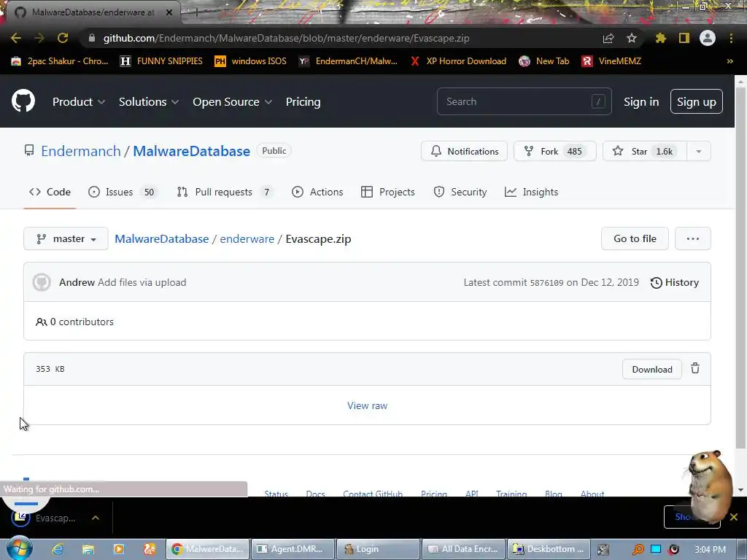Click the Andrew commit avatar
This screenshot has height=560, width=747.
pyautogui.click(x=42, y=282)
